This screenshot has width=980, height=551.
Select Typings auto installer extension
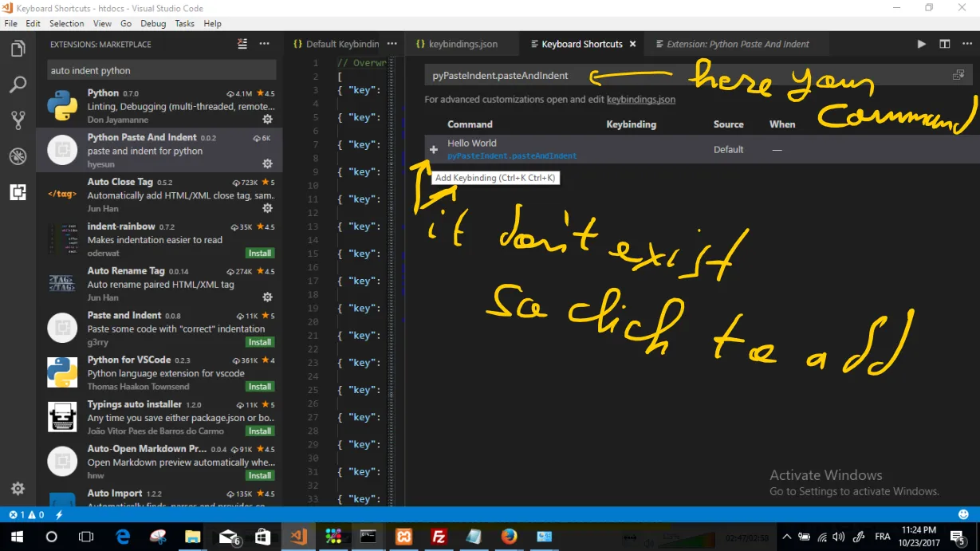click(159, 418)
